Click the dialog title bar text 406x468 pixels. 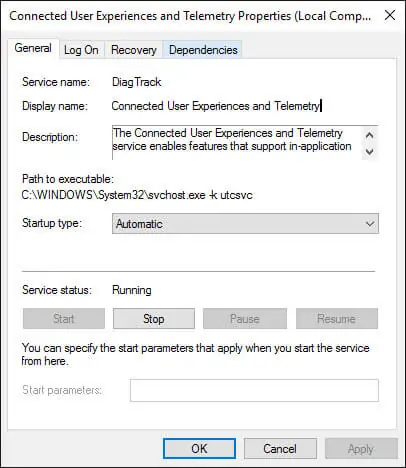click(x=190, y=16)
